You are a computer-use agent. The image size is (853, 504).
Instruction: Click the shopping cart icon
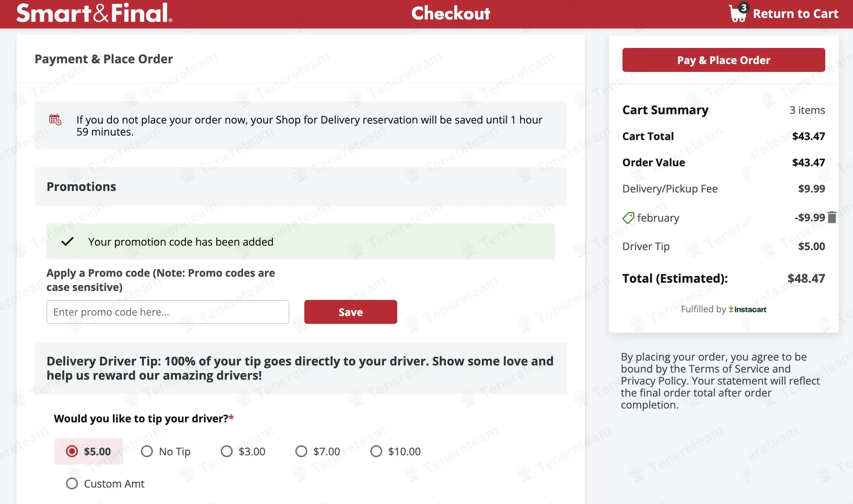pyautogui.click(x=737, y=14)
